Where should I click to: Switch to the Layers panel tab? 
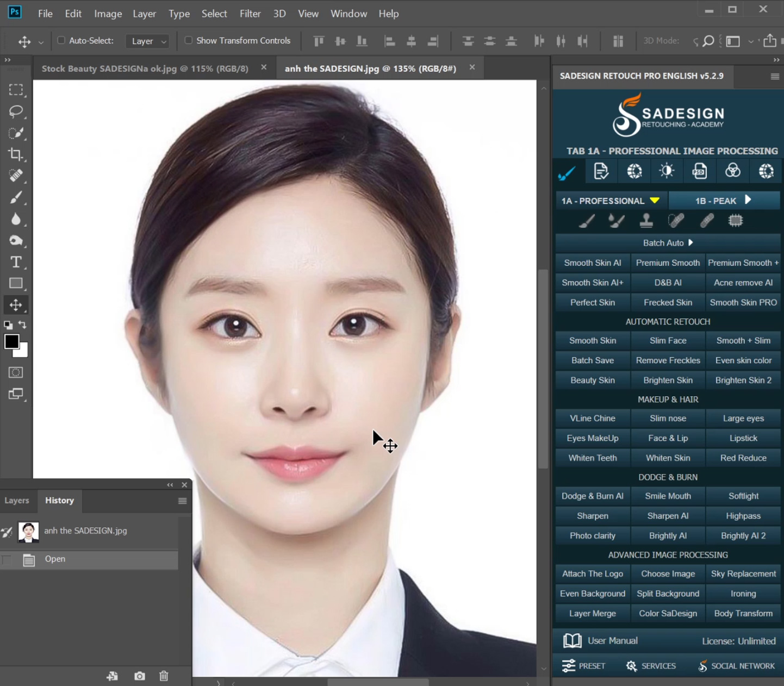coord(17,501)
